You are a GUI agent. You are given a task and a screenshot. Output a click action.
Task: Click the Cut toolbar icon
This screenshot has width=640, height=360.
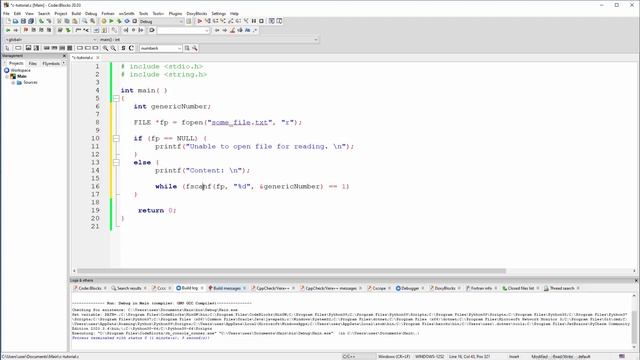pyautogui.click(x=59, y=21)
